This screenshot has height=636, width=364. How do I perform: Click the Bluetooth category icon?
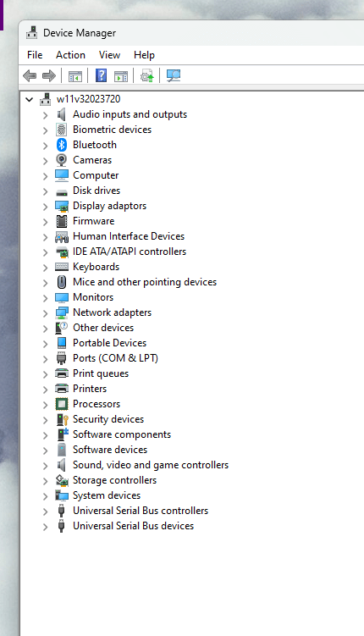point(62,145)
